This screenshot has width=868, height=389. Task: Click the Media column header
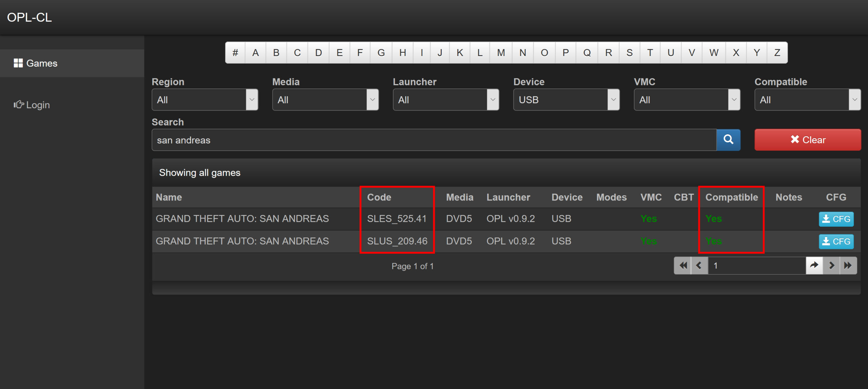pos(459,197)
